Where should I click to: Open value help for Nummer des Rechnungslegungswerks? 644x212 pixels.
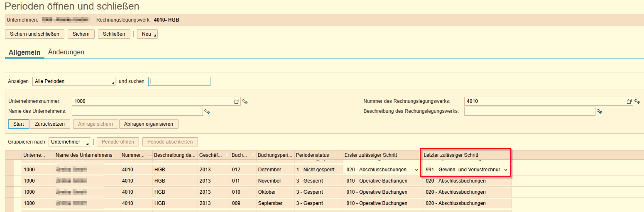coord(629,101)
